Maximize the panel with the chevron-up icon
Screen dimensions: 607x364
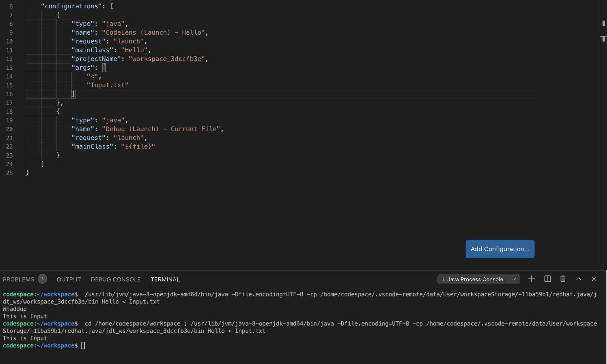pos(579,279)
